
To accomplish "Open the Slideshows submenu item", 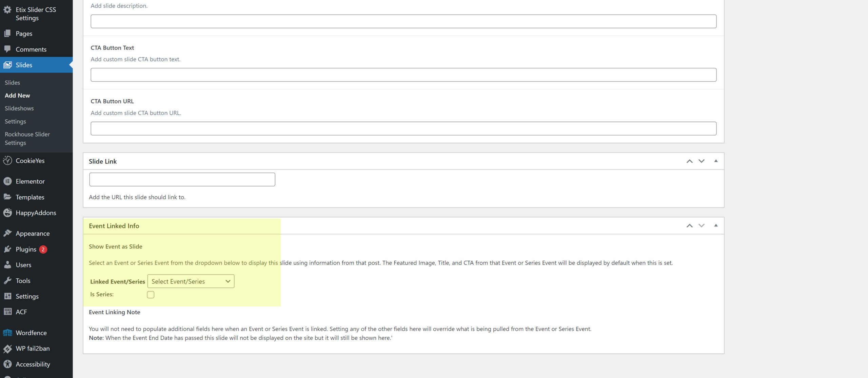I will tap(19, 108).
